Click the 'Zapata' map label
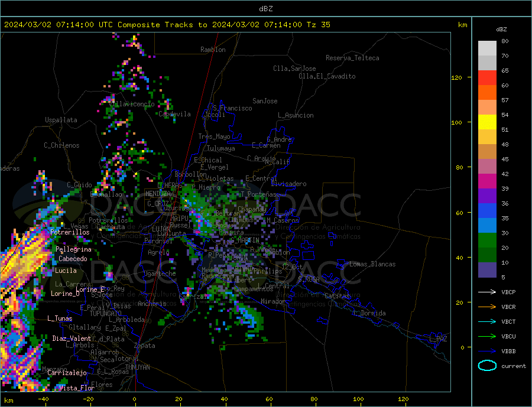The height and width of the screenshot is (407, 532). coord(145,346)
